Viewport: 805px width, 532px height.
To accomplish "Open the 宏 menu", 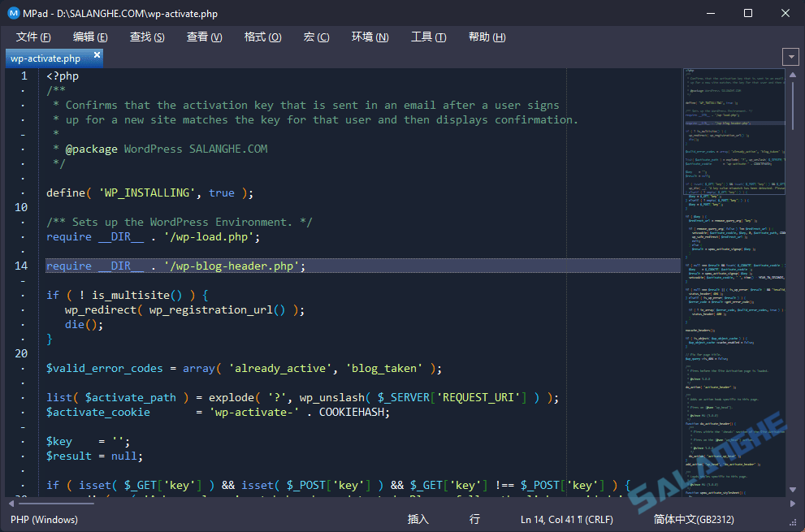I will [316, 37].
